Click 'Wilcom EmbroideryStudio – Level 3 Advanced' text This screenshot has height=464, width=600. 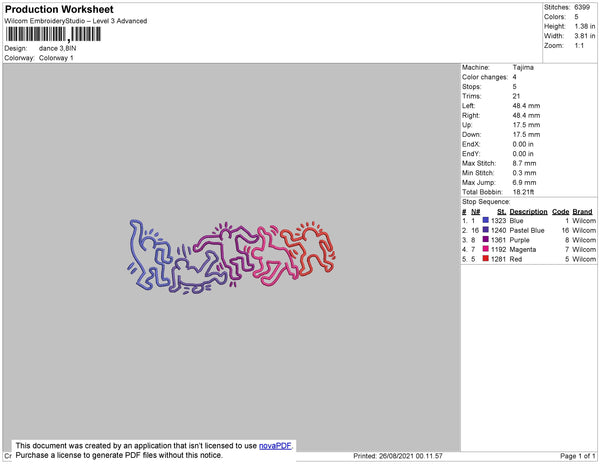pos(76,21)
